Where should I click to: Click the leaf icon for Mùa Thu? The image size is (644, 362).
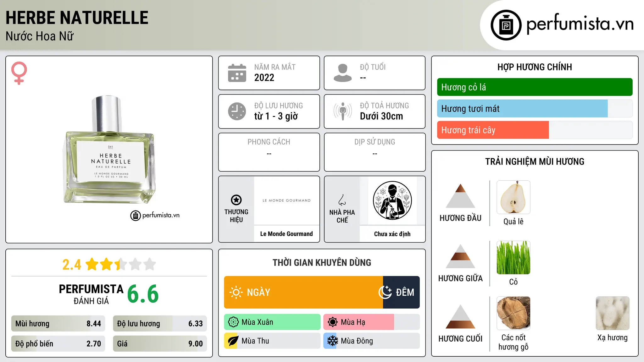233,341
